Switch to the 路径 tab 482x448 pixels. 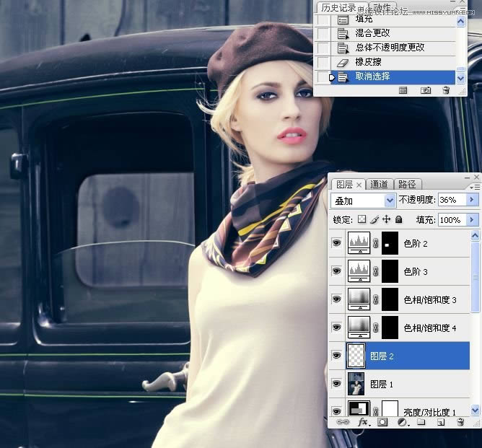point(407,184)
